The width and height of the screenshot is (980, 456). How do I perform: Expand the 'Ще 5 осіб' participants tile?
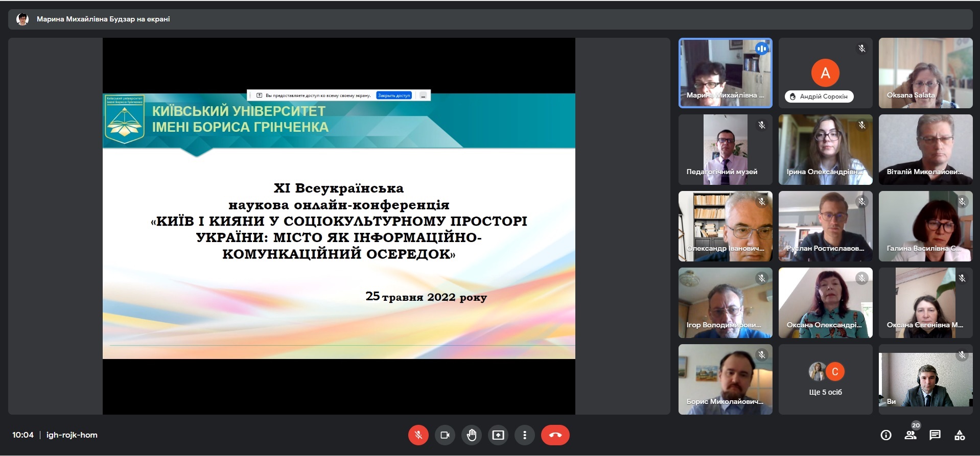(x=825, y=379)
